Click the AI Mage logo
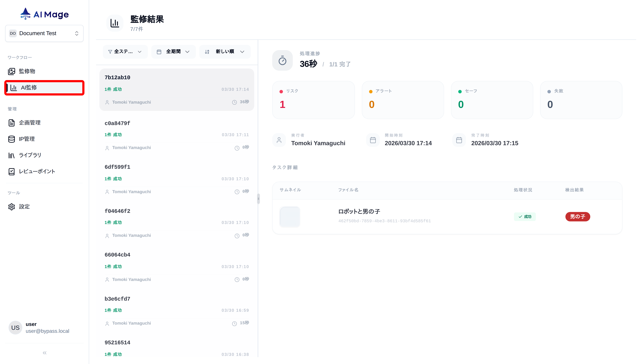 44,14
